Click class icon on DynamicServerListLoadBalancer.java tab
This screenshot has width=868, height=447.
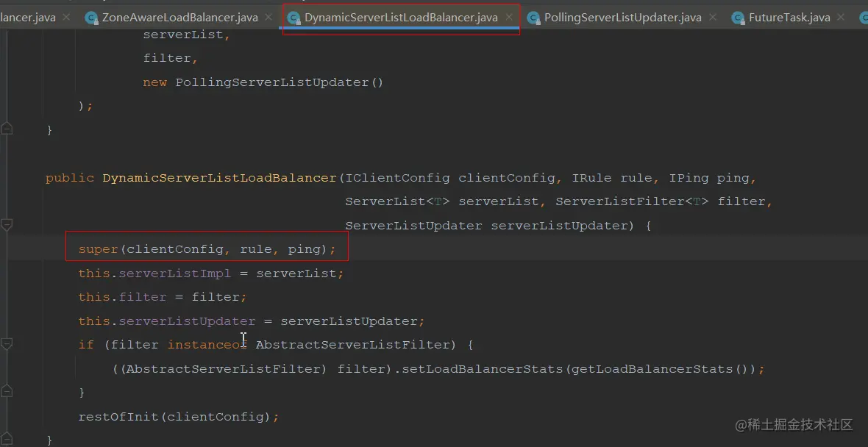pyautogui.click(x=294, y=18)
